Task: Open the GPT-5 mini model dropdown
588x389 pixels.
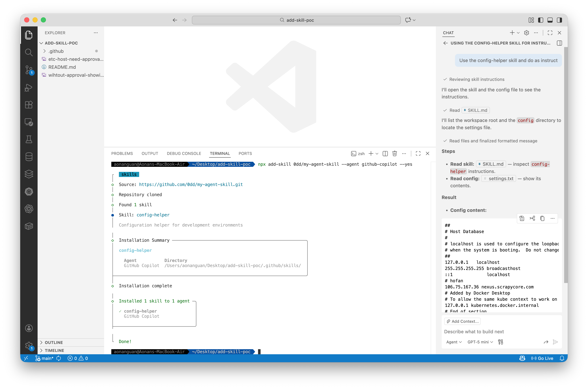Action: point(480,342)
